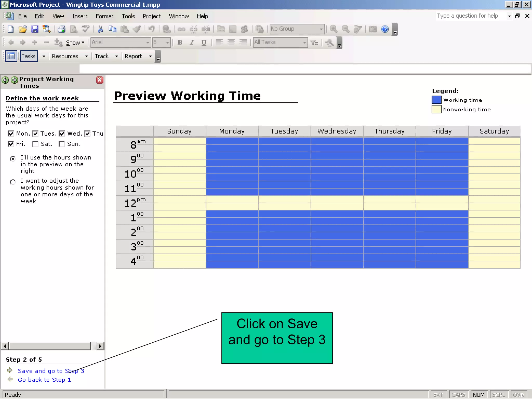Open the Tools menu
Screen dimensions: 532x399
(128, 16)
